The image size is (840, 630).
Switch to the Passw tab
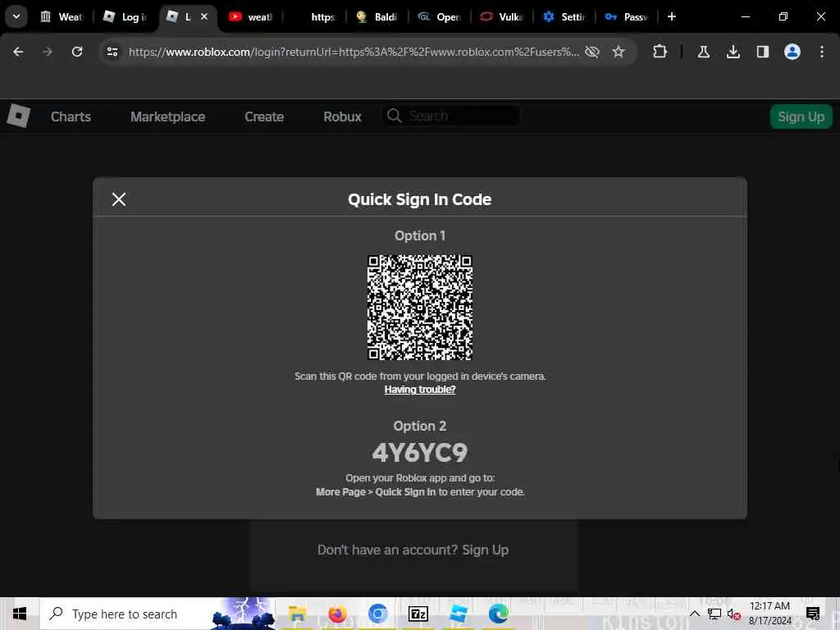point(627,16)
